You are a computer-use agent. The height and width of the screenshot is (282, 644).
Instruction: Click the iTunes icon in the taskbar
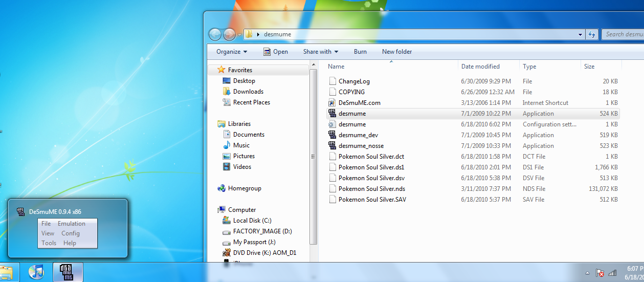(36, 272)
